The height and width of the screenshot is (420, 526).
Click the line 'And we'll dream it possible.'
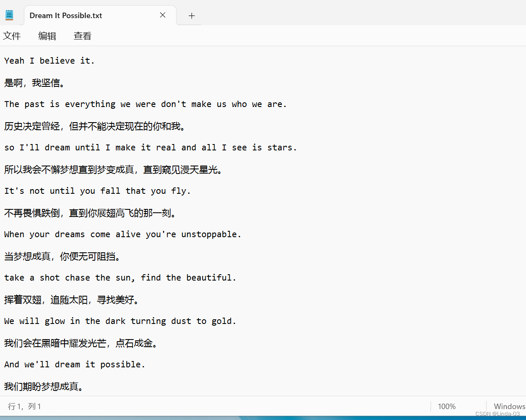(75, 364)
